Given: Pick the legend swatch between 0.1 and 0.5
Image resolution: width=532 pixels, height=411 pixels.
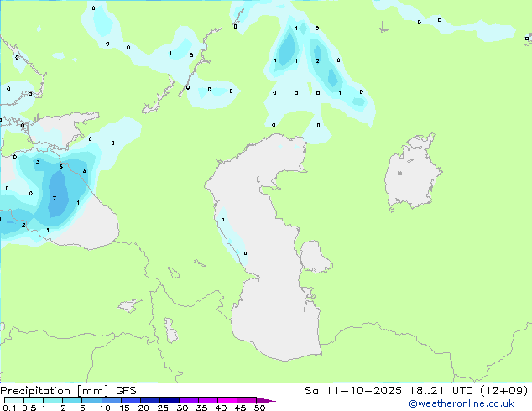Looking at the screenshot, I should pyautogui.click(x=14, y=400).
